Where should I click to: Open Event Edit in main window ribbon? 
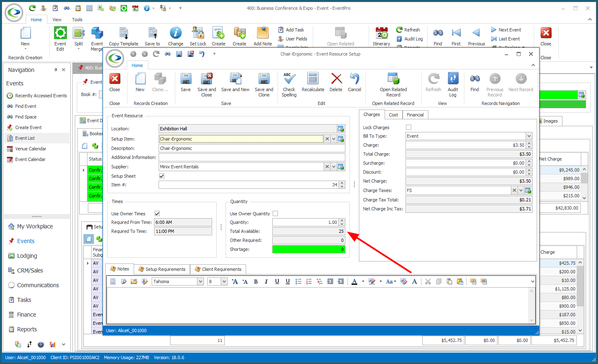[x=60, y=39]
